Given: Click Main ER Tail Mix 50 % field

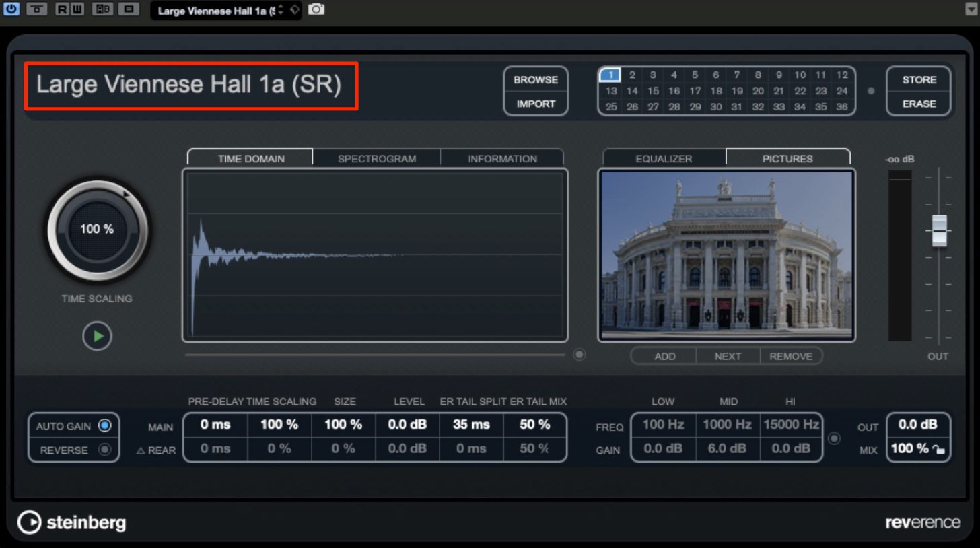Looking at the screenshot, I should pyautogui.click(x=535, y=425).
